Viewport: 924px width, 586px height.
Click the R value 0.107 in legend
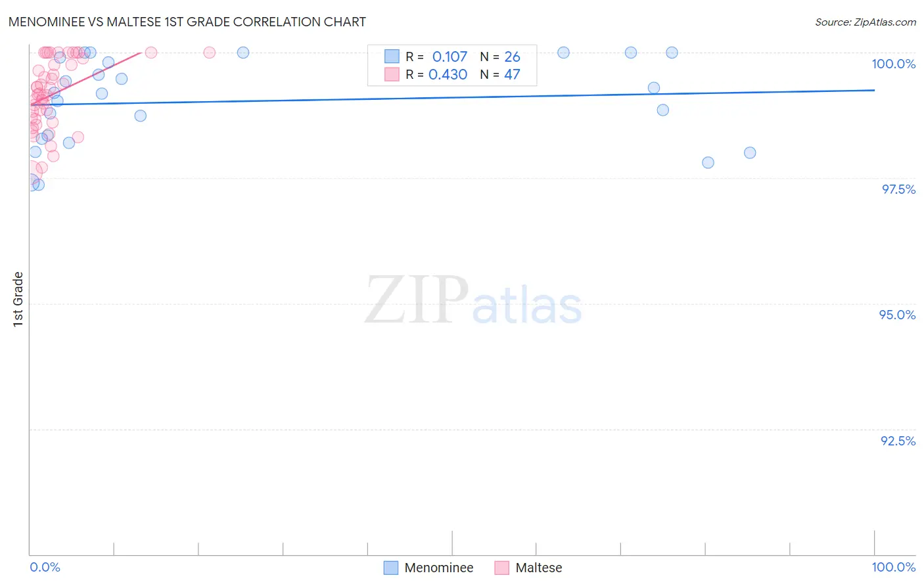450,56
